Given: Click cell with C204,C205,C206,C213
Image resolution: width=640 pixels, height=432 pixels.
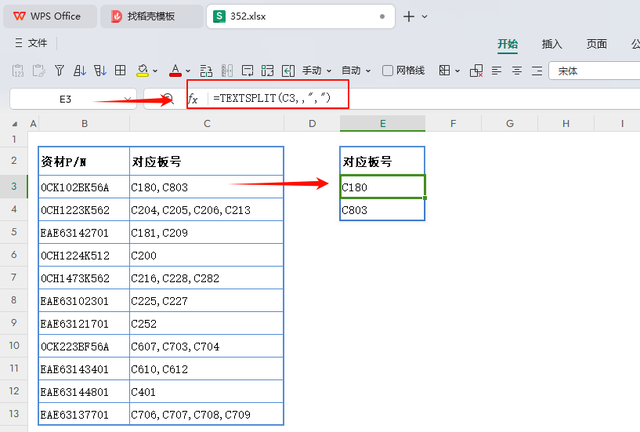Looking at the screenshot, I should click(x=207, y=210).
